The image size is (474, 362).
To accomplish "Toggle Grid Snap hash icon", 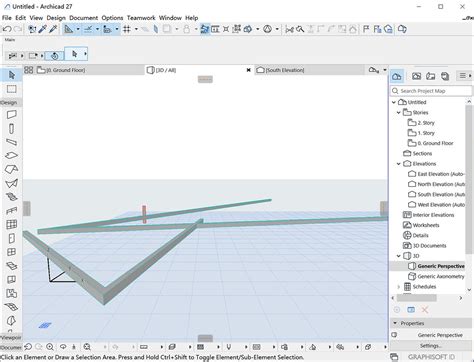I will (127, 29).
